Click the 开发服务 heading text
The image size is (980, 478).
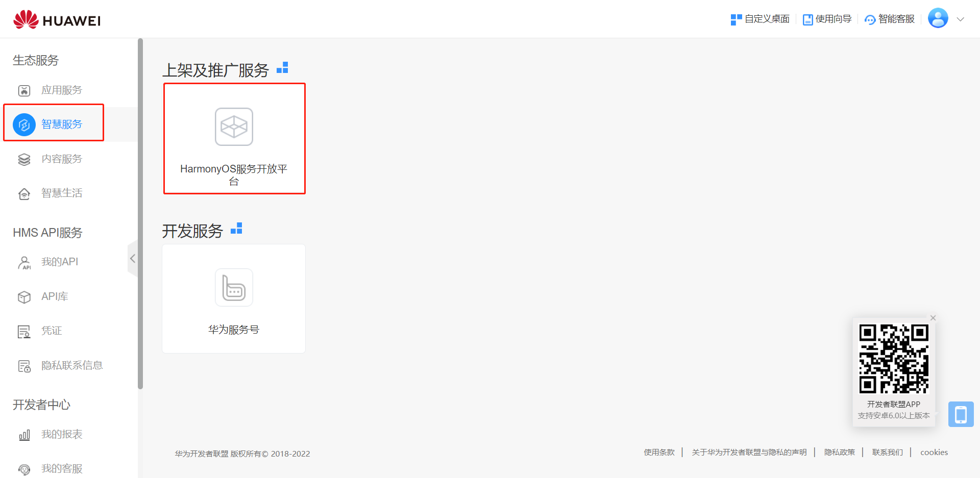click(x=192, y=231)
